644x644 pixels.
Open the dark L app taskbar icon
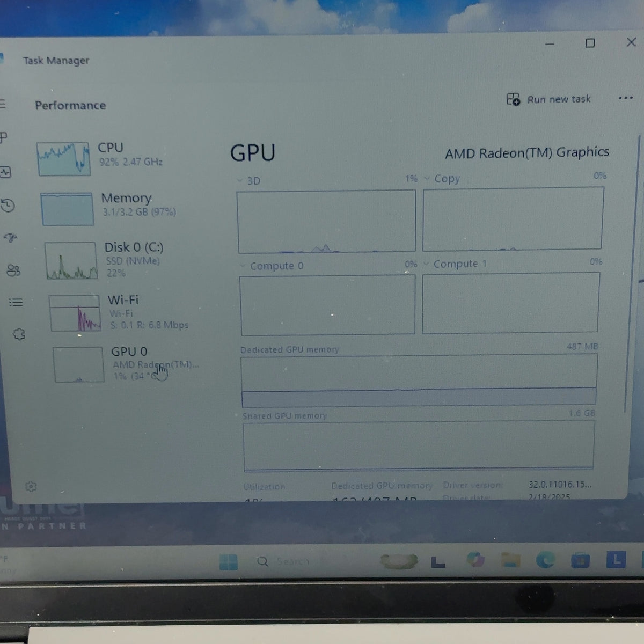point(438,562)
